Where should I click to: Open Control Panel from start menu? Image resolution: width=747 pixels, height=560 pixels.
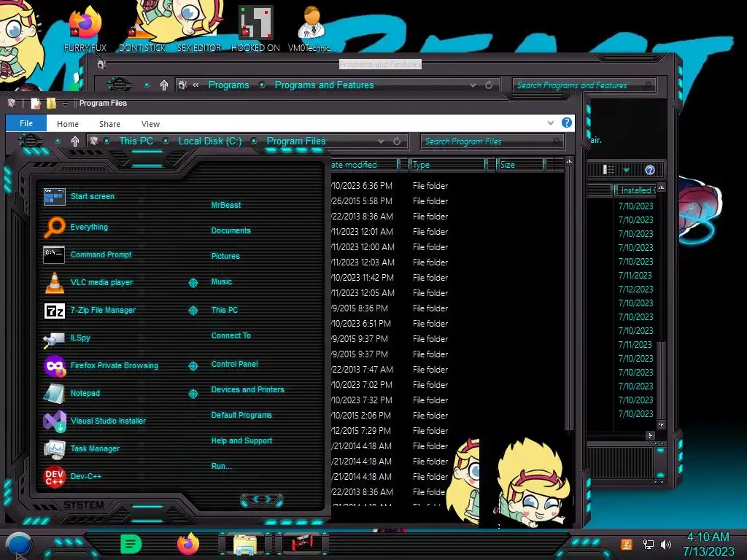coord(234,364)
